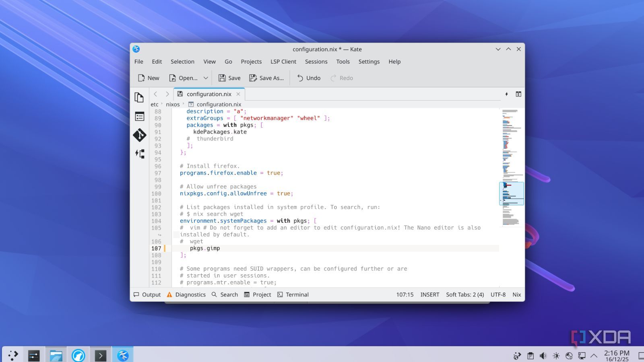Open the Documents sidebar panel
Viewport: 644px width, 362px height.
pos(139,97)
